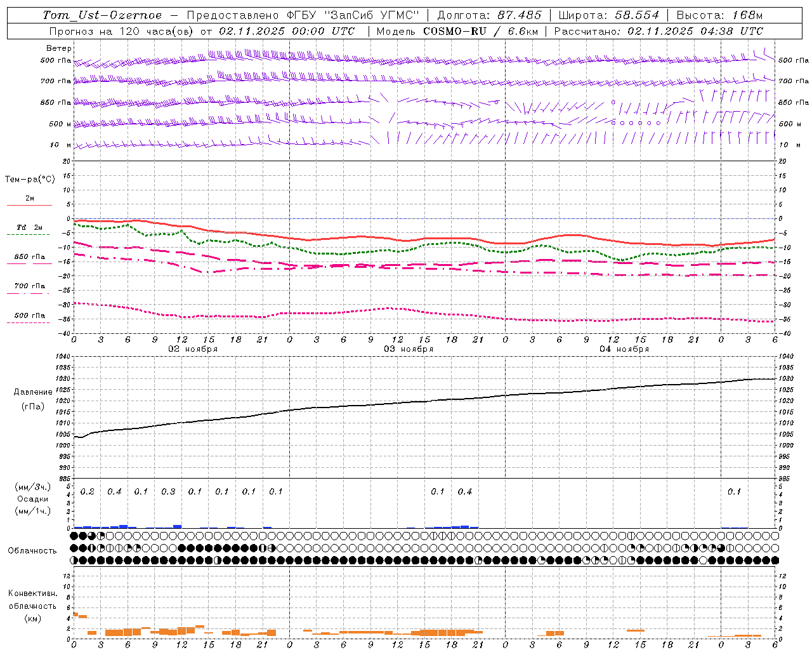Click the "02 ноября" date label

click(x=193, y=349)
